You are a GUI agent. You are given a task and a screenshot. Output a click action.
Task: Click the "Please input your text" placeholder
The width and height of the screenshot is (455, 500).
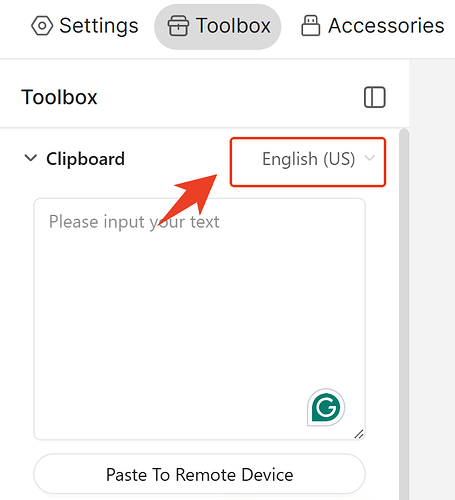[x=134, y=222]
